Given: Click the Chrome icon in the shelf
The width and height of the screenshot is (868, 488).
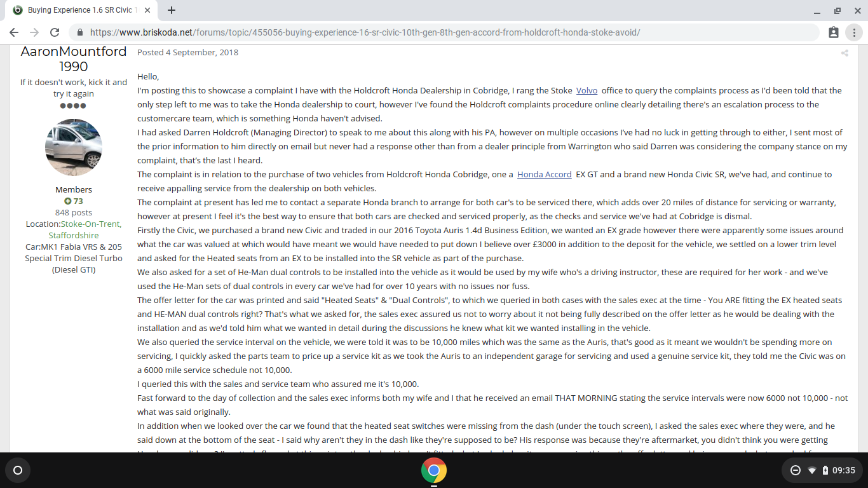Looking at the screenshot, I should coord(434,470).
